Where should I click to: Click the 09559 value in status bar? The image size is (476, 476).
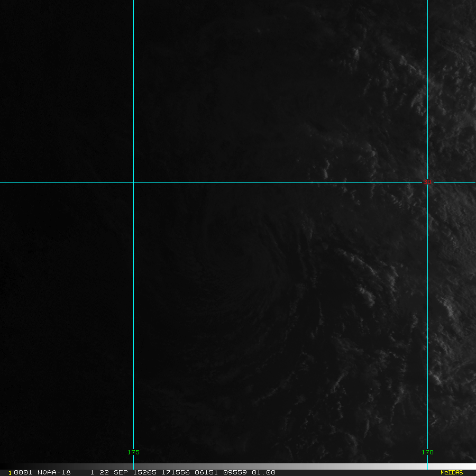click(x=234, y=472)
